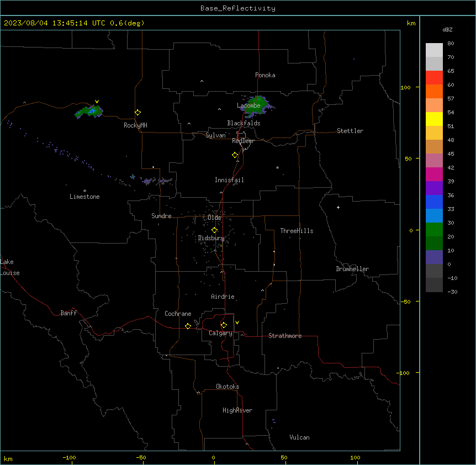Click the yellow marker south of RedDeer
Viewport: 476px width, 465px height.
click(x=235, y=155)
